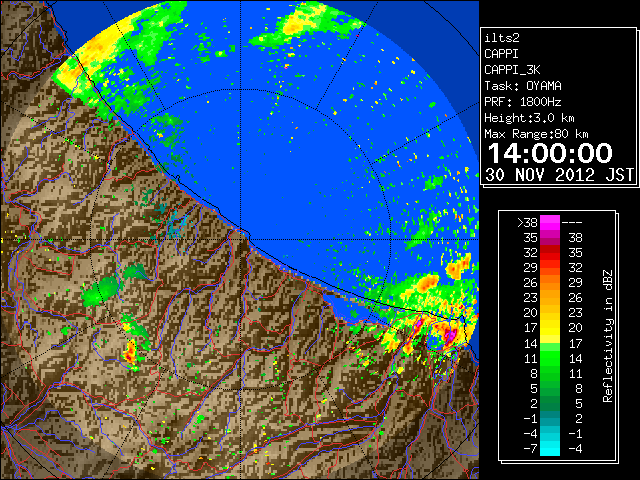The height and width of the screenshot is (480, 640).
Task: Click the magenta high-reflectivity echo near the southeast coast
Action: point(450,336)
